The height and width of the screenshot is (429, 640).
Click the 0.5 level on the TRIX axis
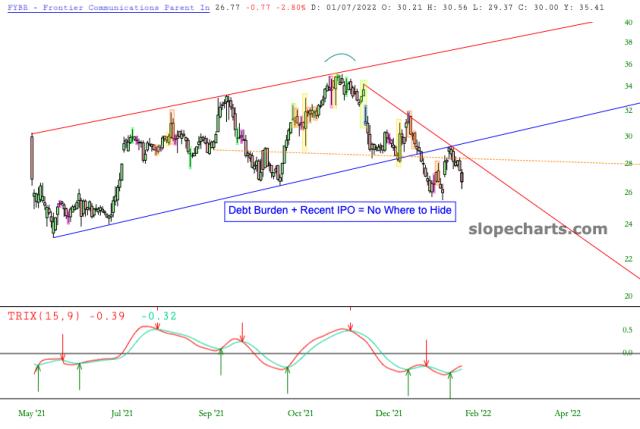click(627, 329)
